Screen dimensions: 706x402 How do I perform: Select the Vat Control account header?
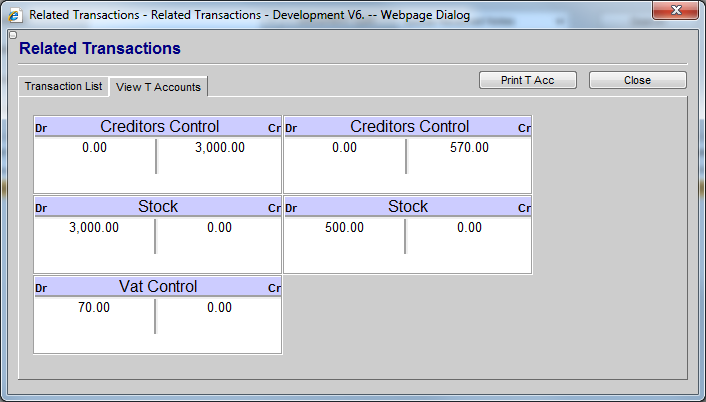(158, 287)
